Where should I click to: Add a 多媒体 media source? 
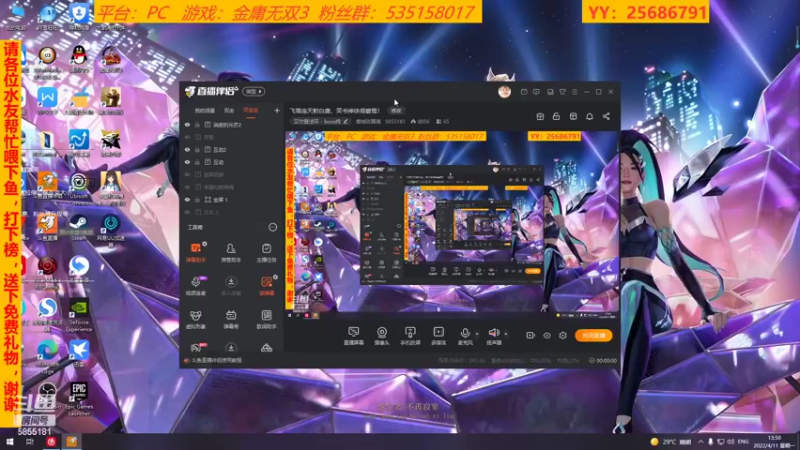[x=438, y=336]
